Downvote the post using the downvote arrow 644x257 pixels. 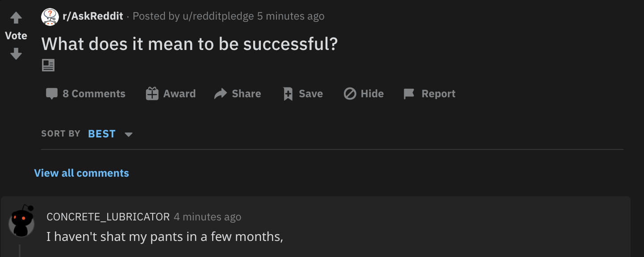click(16, 54)
